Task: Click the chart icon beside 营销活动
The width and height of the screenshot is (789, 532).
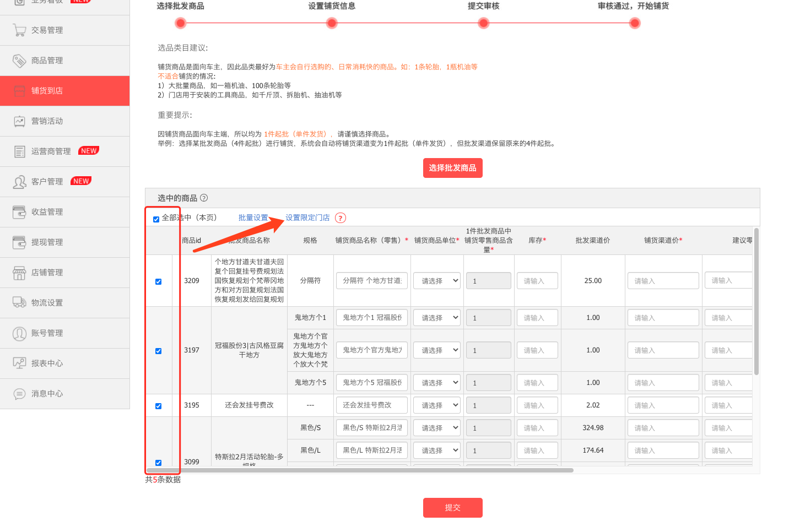Action: click(x=19, y=121)
